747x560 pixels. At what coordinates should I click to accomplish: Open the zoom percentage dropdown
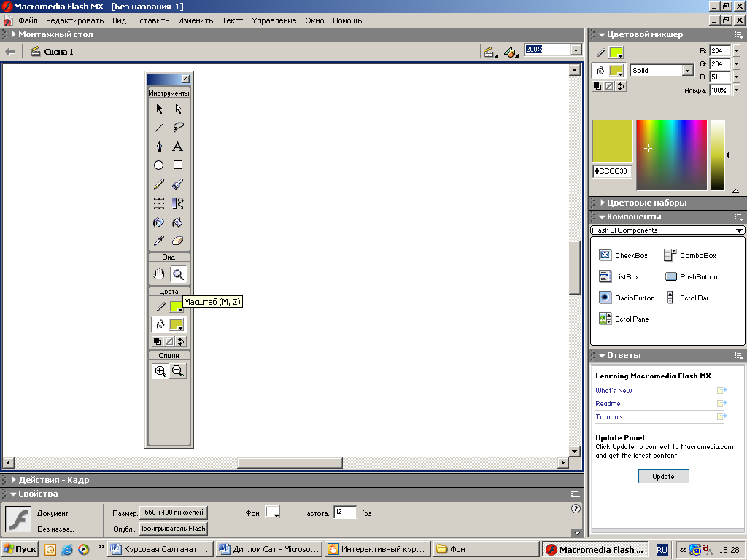coord(576,50)
